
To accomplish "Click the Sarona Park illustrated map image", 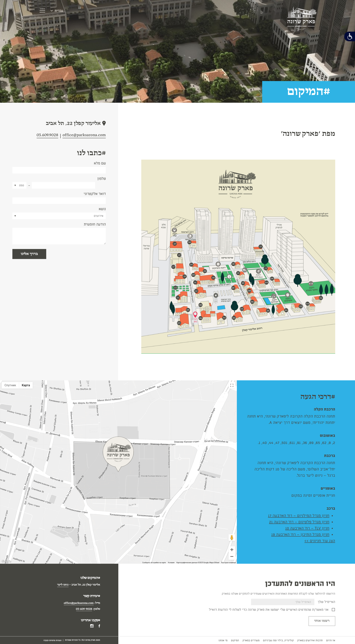I will click(x=238, y=256).
